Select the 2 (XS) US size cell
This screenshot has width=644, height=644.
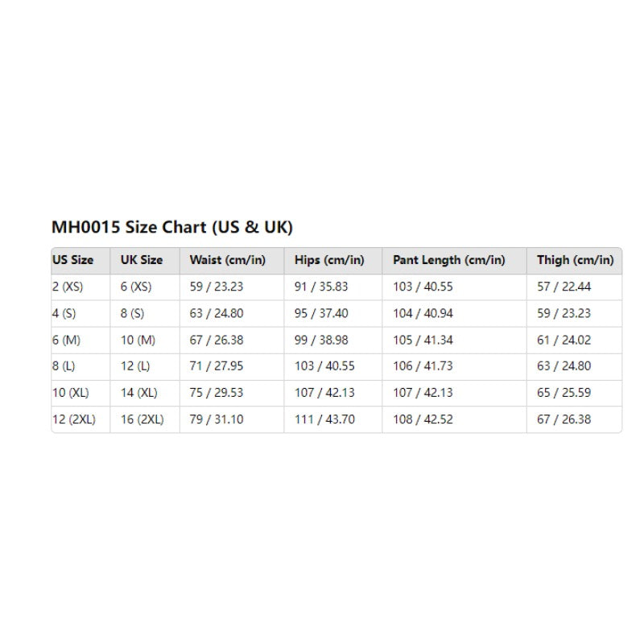(68, 287)
